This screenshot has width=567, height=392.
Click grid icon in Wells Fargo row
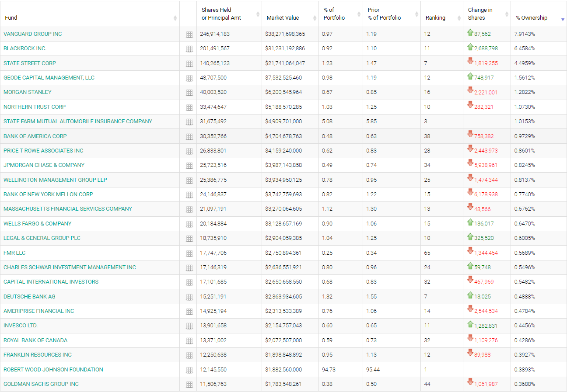point(189,224)
